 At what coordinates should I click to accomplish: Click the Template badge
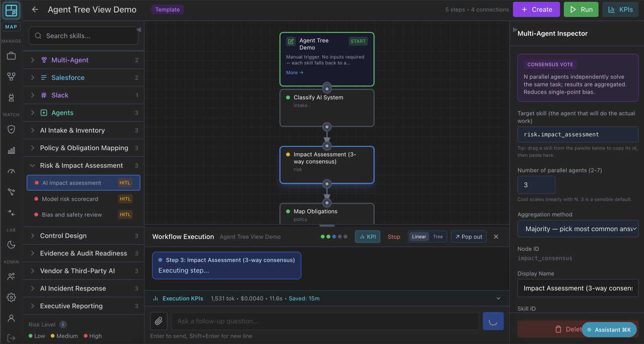click(168, 10)
